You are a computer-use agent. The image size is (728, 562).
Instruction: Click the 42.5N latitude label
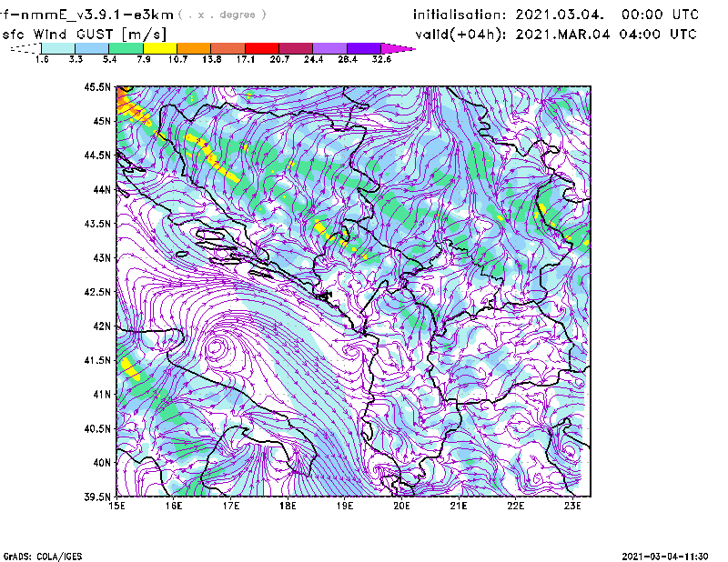[97, 292]
